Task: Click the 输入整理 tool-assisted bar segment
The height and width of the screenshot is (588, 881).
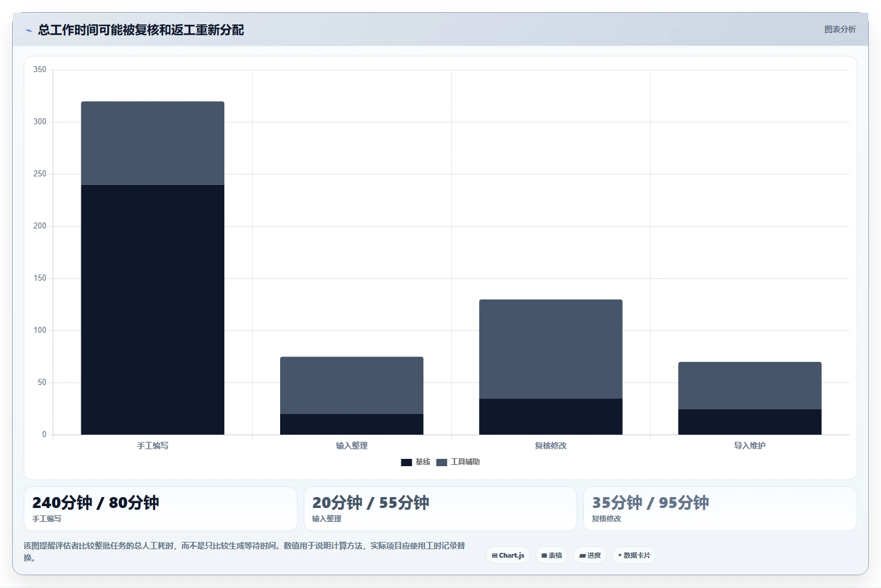Action: coord(352,386)
